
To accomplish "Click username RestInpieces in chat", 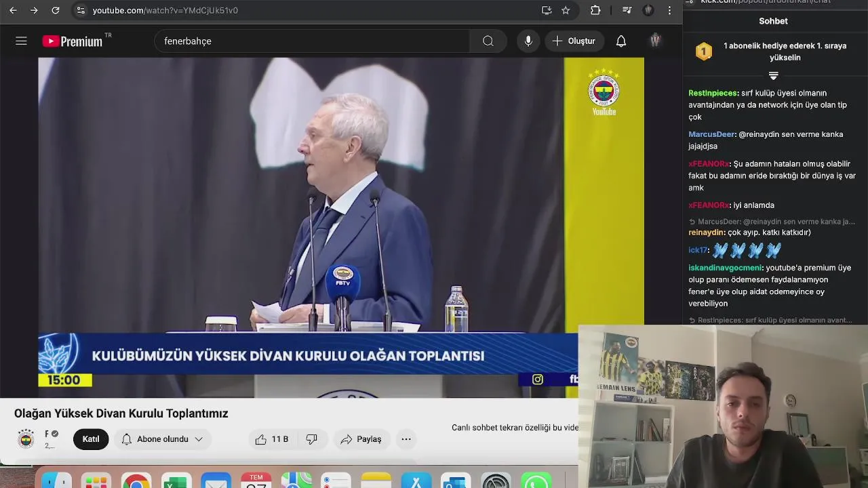I will coord(713,93).
